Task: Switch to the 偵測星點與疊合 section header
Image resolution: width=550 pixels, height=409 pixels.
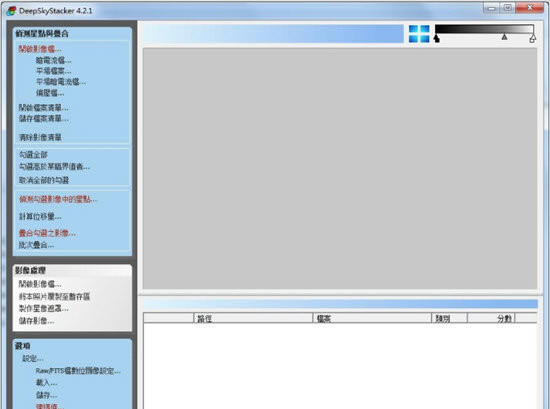Action: 42,34
